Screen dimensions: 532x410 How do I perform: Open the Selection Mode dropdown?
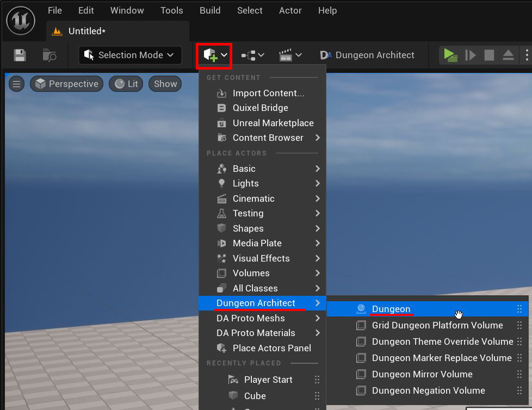pos(130,55)
